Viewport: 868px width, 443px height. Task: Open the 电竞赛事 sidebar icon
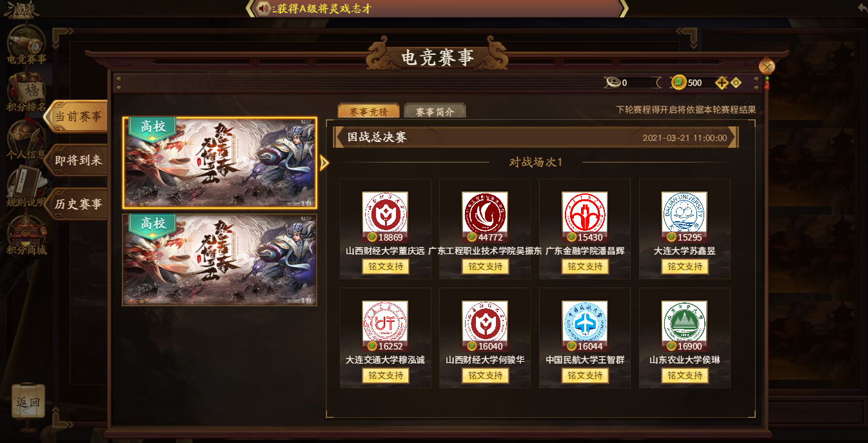(x=26, y=43)
